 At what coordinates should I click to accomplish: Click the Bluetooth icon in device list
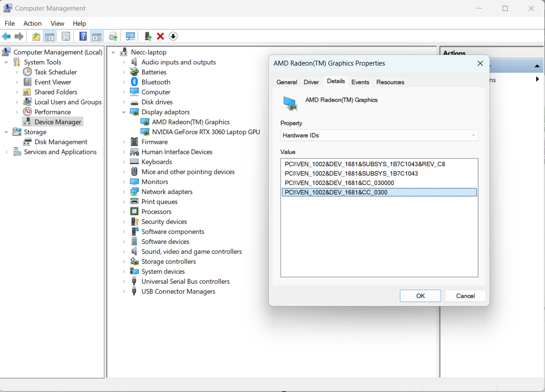point(134,82)
